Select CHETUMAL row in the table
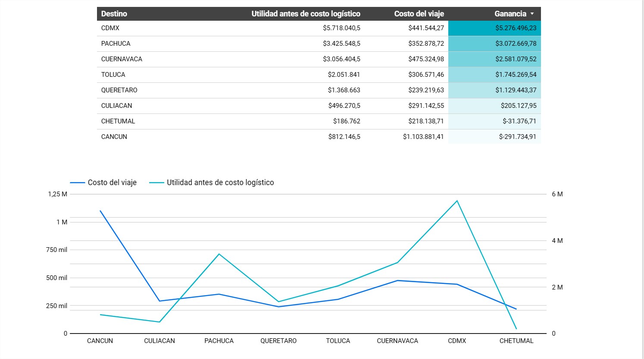Screen dimensions: 644x359 118,121
